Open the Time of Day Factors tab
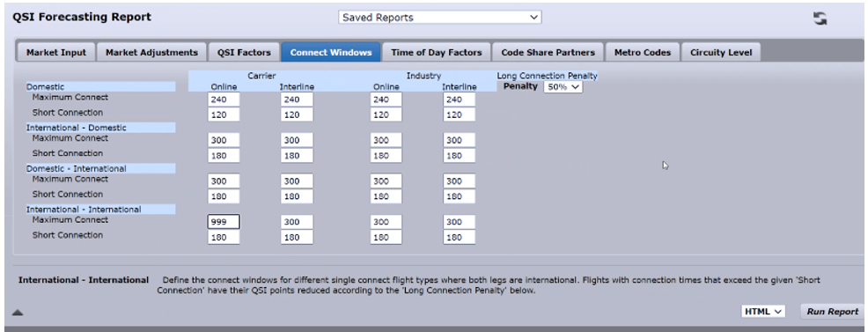Image resolution: width=868 pixels, height=332 pixels. [437, 53]
